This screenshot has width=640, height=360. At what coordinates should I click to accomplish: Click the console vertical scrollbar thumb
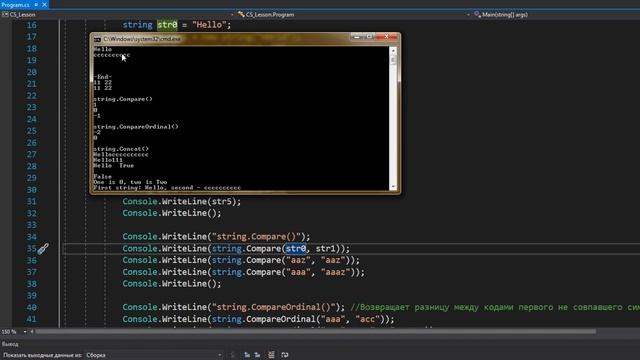(x=393, y=60)
